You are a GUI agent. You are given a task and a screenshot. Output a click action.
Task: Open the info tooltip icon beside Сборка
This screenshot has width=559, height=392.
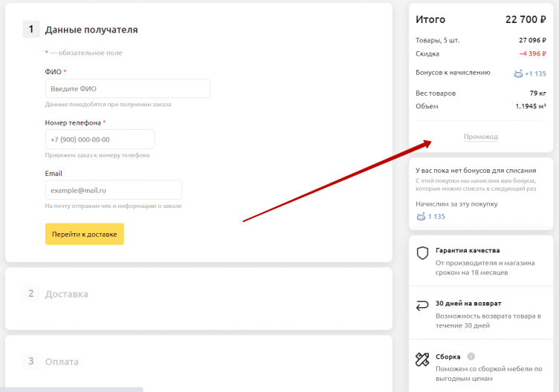coord(471,356)
